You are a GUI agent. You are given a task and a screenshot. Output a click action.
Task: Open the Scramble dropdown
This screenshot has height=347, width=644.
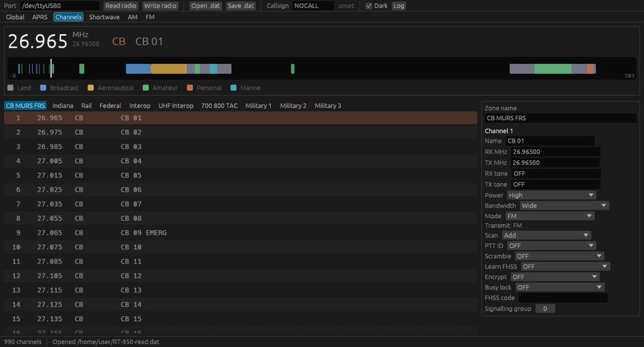click(x=559, y=256)
